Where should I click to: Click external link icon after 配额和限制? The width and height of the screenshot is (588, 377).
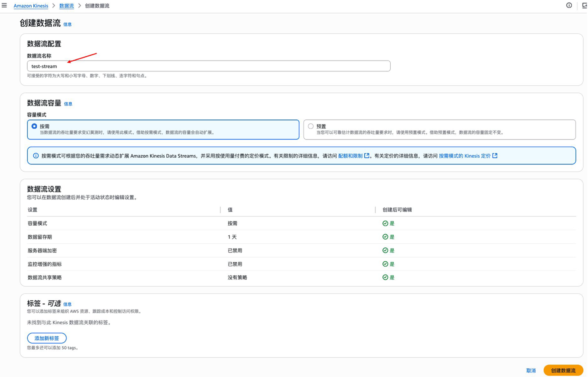[367, 156]
